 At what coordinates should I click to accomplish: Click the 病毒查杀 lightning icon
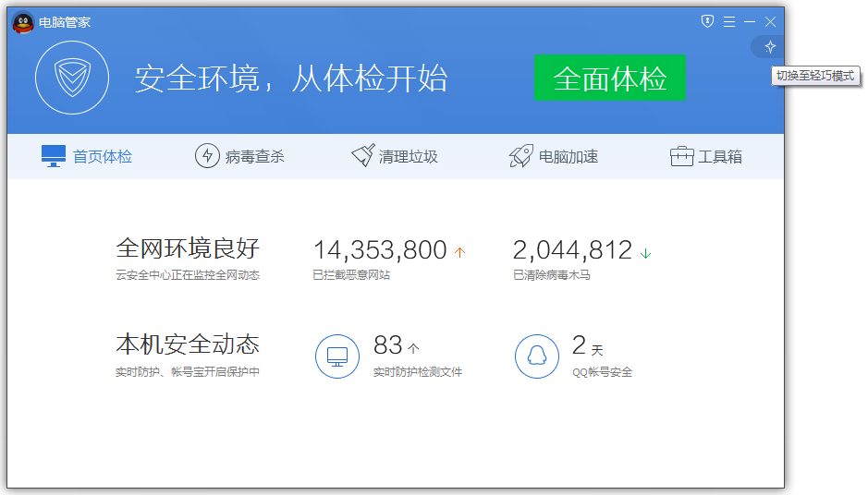pos(207,156)
